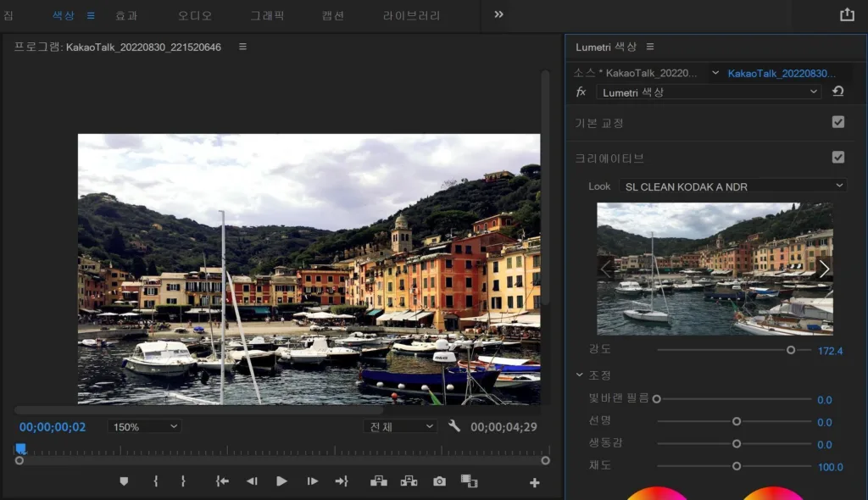
Task: Open the source clip dropdown arrow
Action: (715, 73)
